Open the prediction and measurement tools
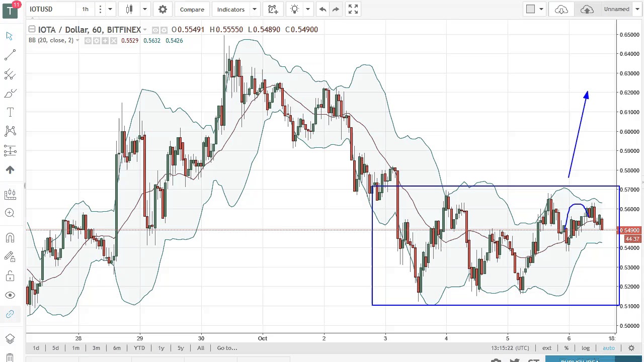Viewport: 644px width, 362px height. [10, 150]
